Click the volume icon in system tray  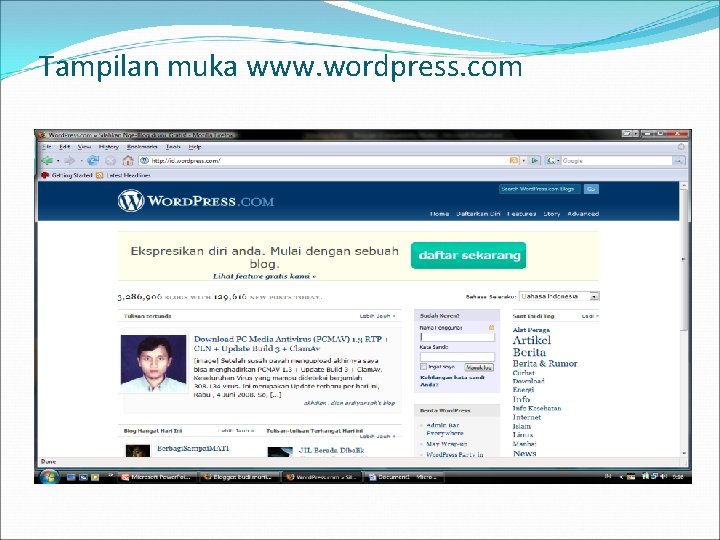[663, 477]
